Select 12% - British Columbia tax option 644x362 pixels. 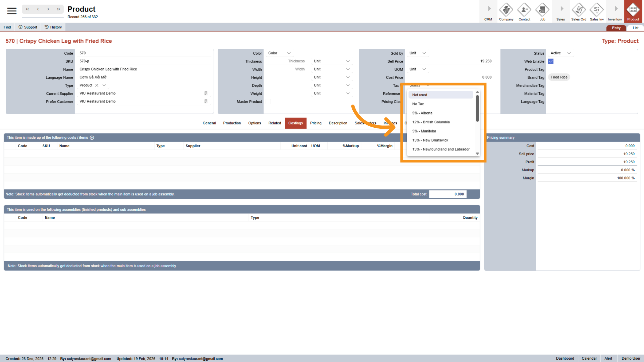point(431,122)
